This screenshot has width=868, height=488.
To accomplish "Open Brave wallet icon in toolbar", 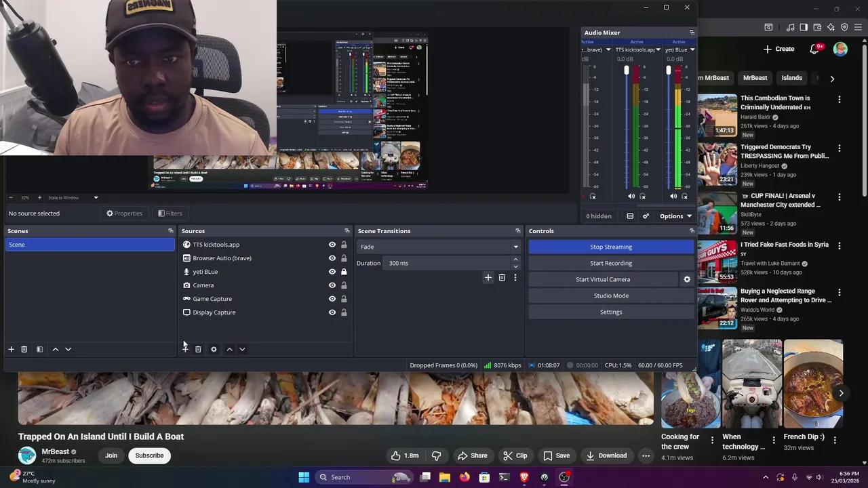I will (x=817, y=27).
